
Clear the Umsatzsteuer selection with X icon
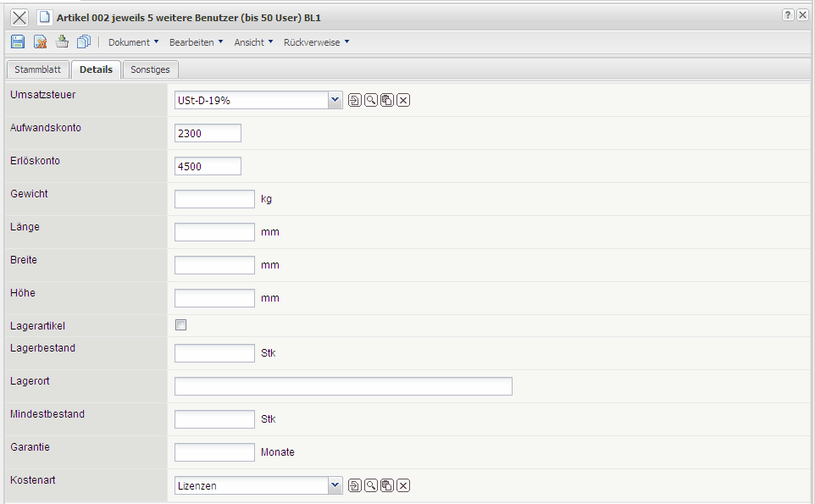(x=403, y=101)
